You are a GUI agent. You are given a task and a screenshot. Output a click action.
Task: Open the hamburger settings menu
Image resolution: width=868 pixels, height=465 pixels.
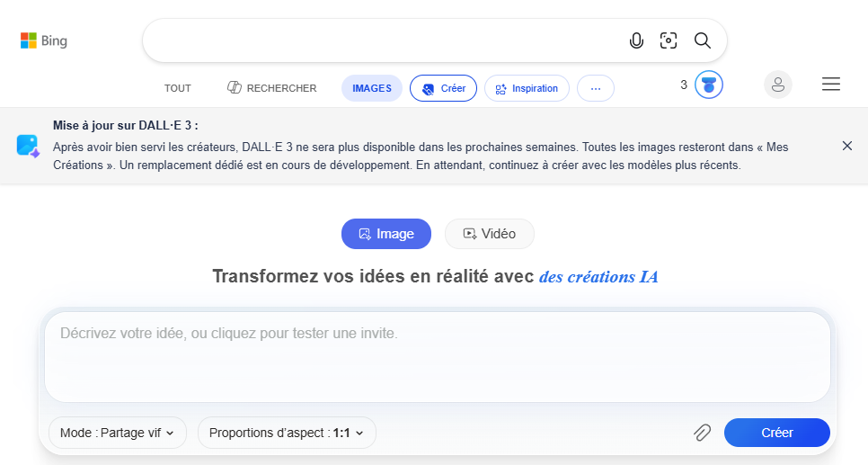tap(831, 85)
